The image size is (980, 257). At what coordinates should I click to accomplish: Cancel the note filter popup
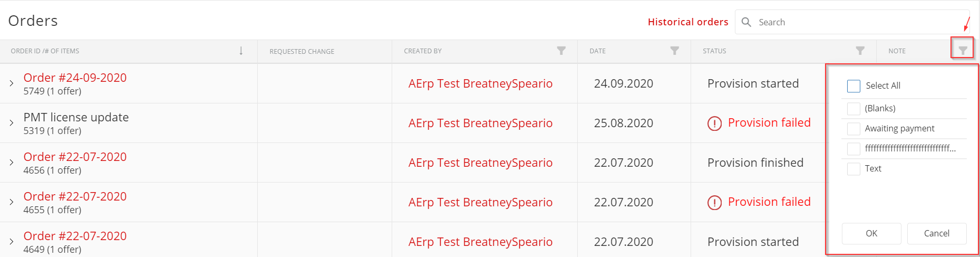(x=937, y=233)
